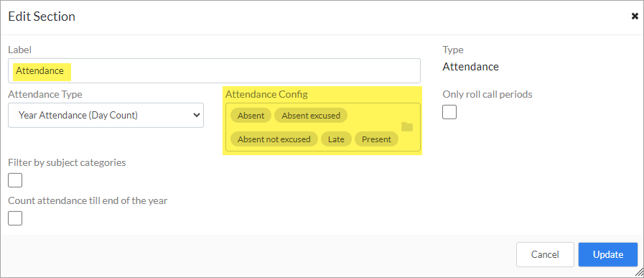Image resolution: width=644 pixels, height=278 pixels.
Task: Click the Late attendance tag
Action: point(336,139)
